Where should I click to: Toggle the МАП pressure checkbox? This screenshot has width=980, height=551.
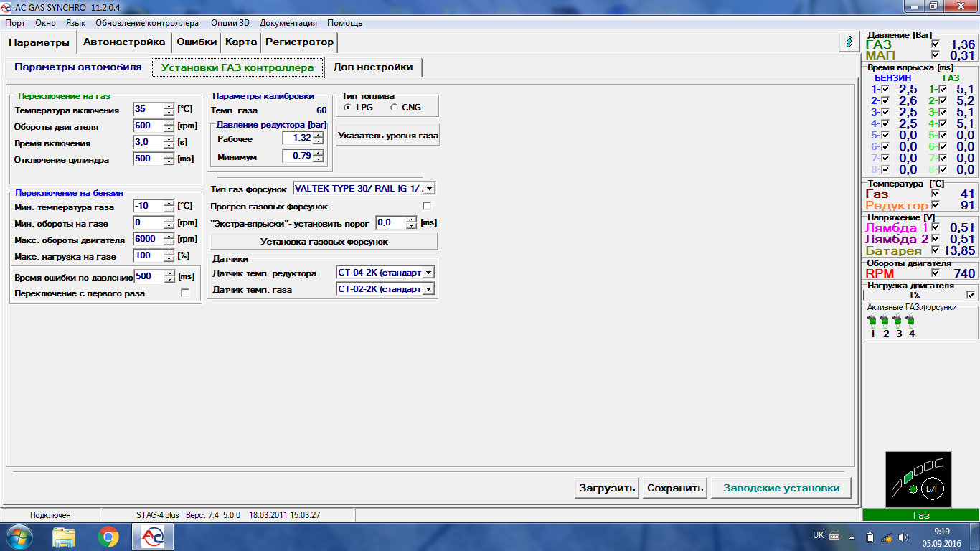point(936,55)
